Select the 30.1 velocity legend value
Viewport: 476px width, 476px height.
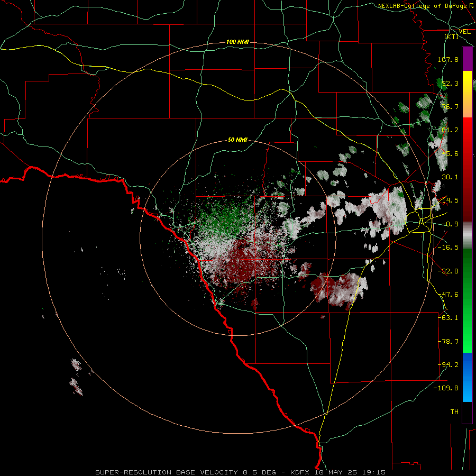(450, 177)
